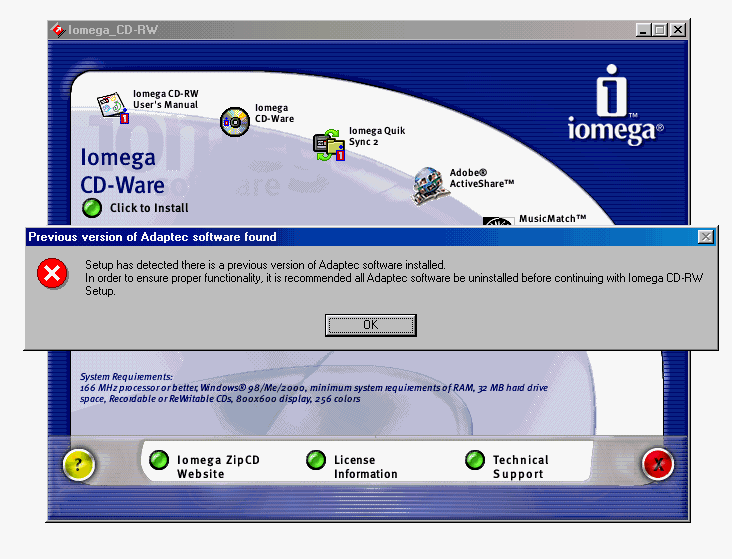
Task: Open the Iomega CD-RW User's Manual icon
Action: 113,107
